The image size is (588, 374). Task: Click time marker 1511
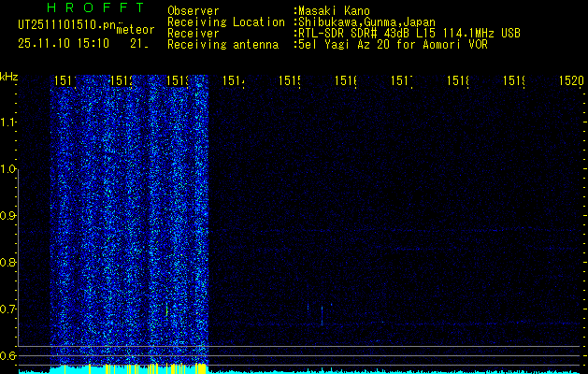[65, 80]
